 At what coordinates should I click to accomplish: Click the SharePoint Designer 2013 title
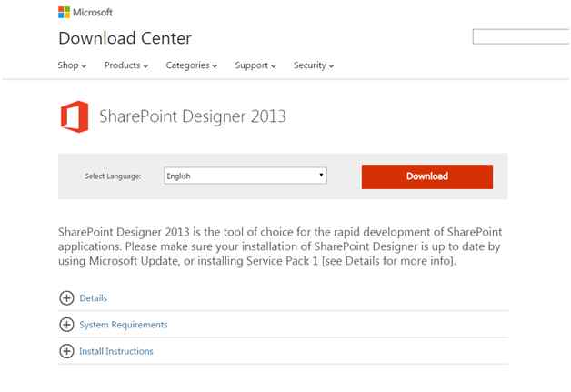pyautogui.click(x=194, y=117)
